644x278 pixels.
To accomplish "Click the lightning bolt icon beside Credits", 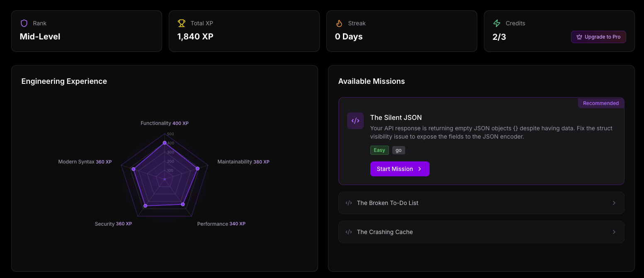I will click(497, 23).
